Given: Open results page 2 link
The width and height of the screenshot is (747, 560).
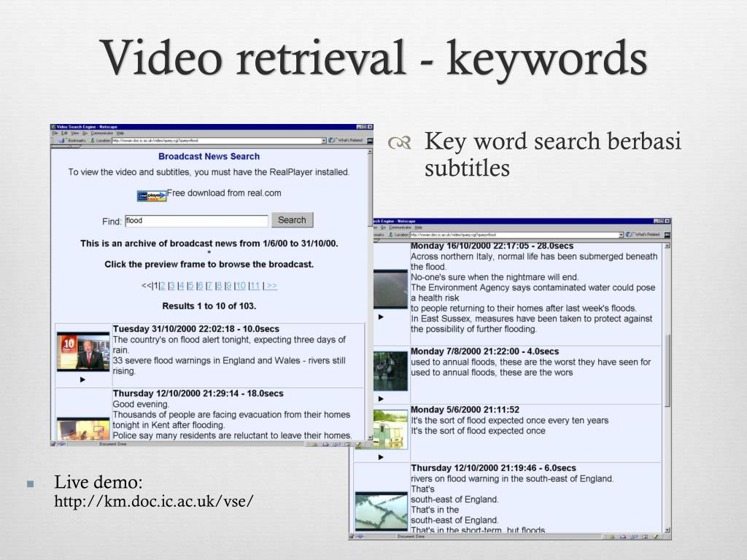Looking at the screenshot, I should click(163, 286).
